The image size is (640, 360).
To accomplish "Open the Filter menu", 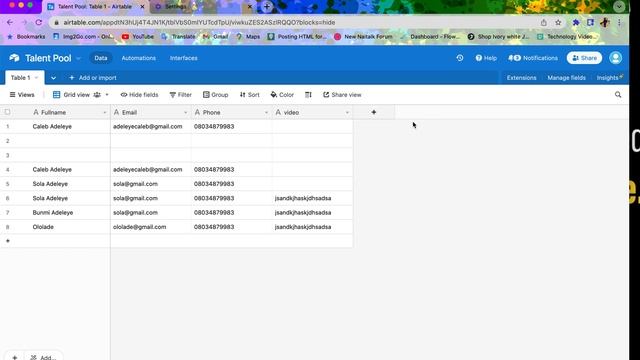I will pyautogui.click(x=180, y=95).
